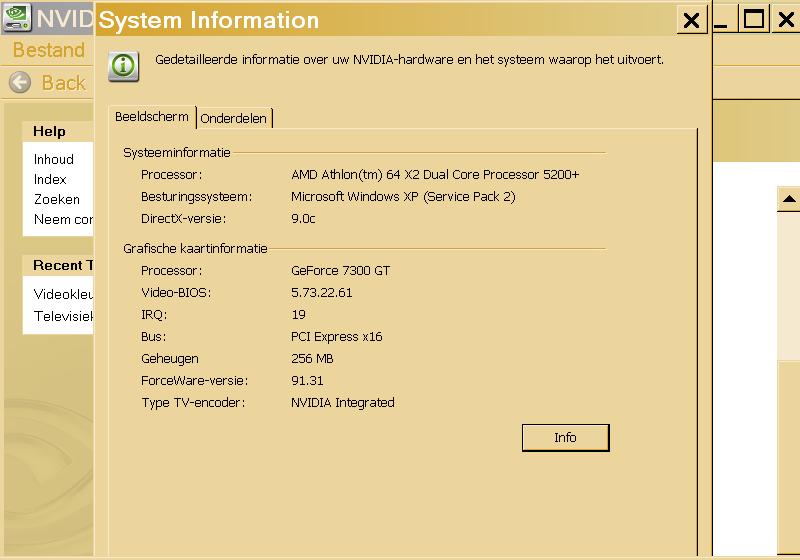Open the recent Videokleur task link

(x=63, y=294)
